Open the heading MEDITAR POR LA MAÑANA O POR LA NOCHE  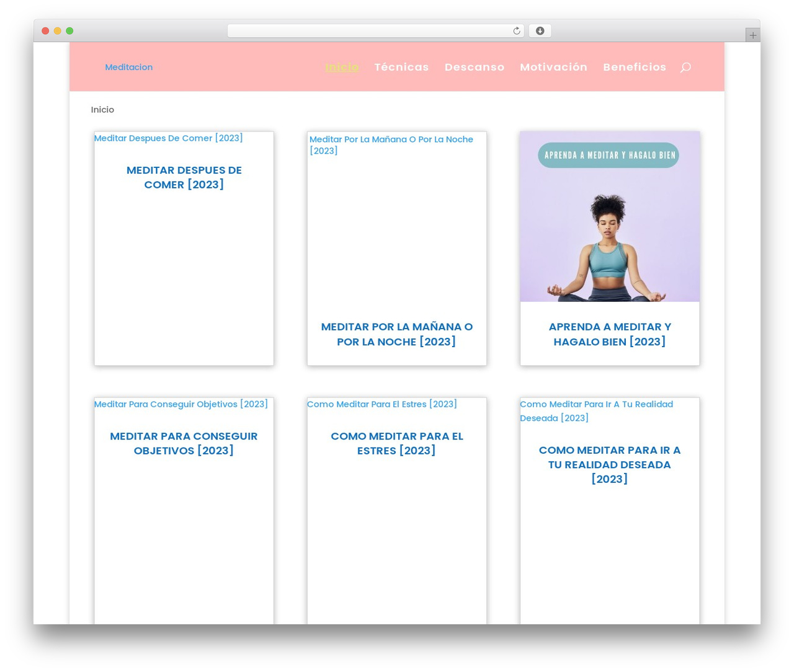tap(397, 334)
